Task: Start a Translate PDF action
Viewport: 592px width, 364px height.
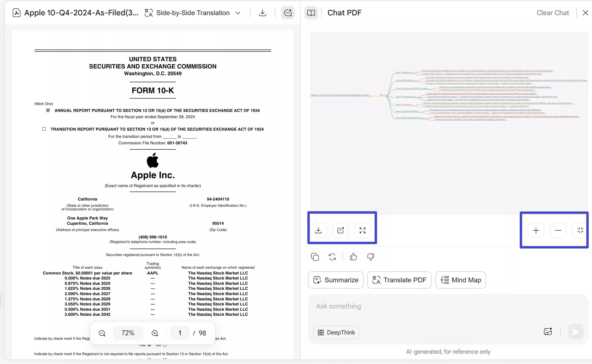Action: tap(399, 280)
